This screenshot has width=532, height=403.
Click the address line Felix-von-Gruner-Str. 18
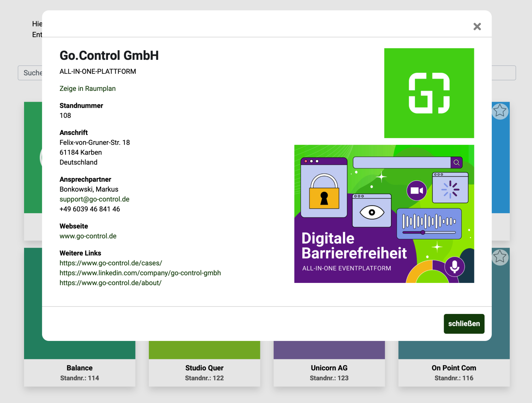pos(95,143)
